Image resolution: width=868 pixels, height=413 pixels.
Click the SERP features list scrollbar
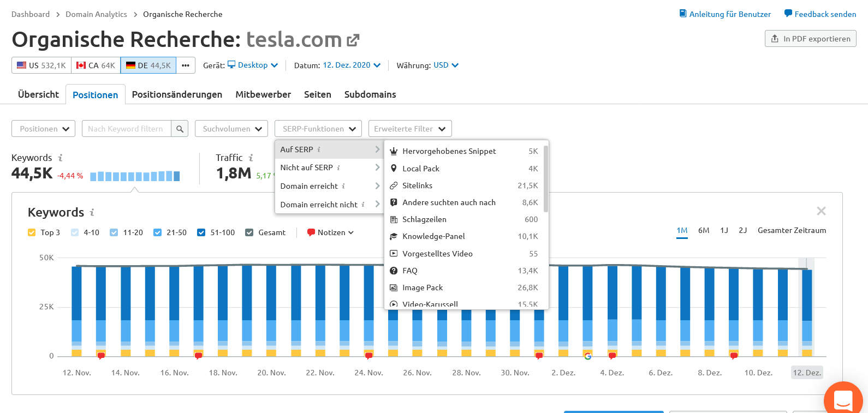click(x=546, y=178)
